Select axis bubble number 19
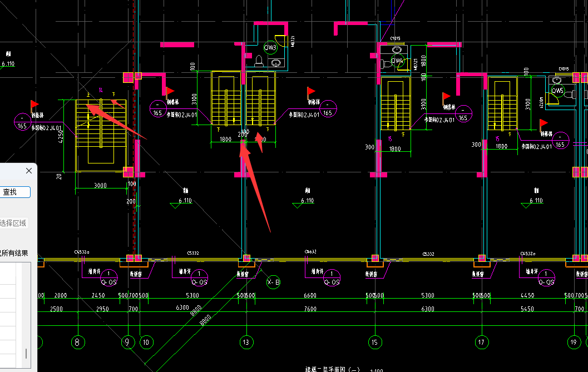588x372 pixels. point(574,342)
